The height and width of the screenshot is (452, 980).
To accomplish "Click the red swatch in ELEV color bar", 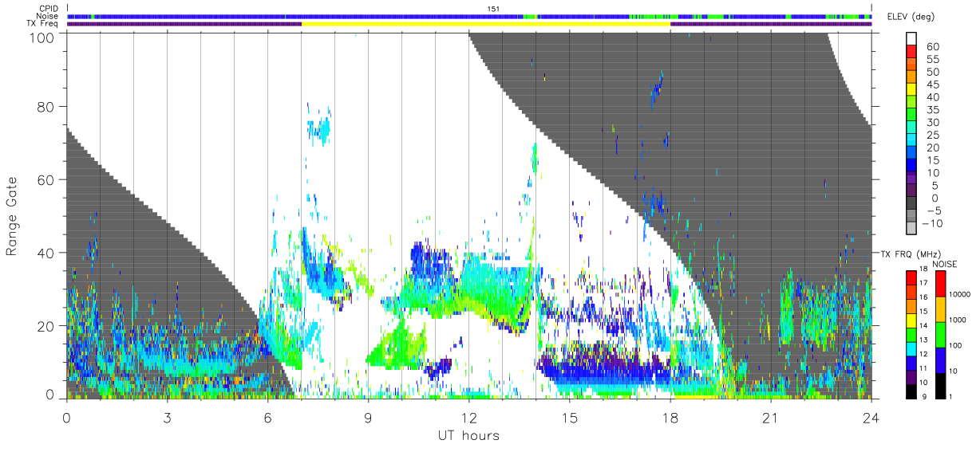I will [x=911, y=51].
